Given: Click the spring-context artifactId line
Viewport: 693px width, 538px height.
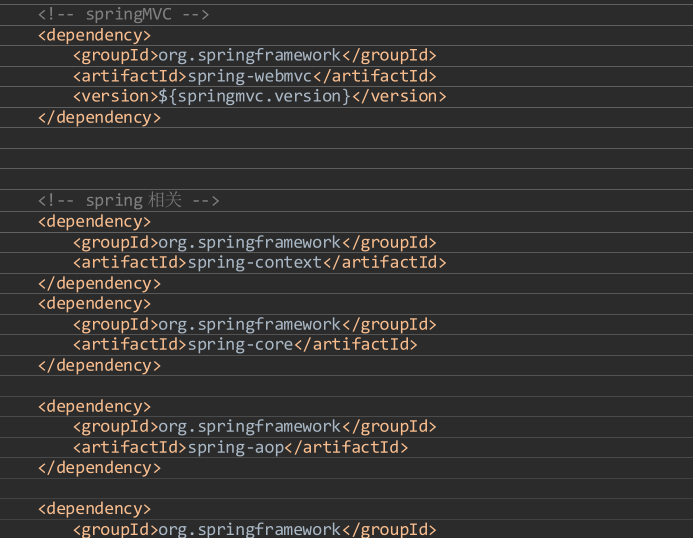Looking at the screenshot, I should (259, 263).
